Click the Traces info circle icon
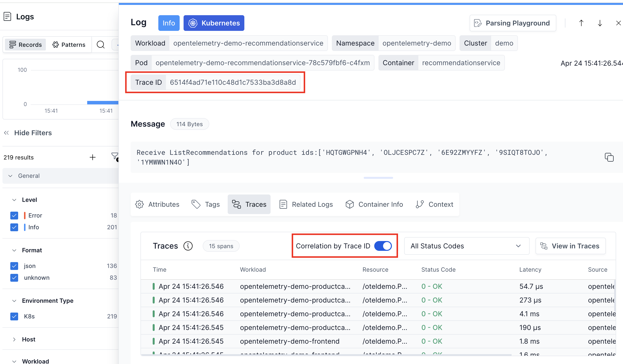 188,246
